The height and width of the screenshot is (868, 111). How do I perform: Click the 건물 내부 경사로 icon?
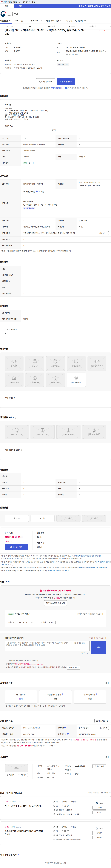(x=94, y=432)
